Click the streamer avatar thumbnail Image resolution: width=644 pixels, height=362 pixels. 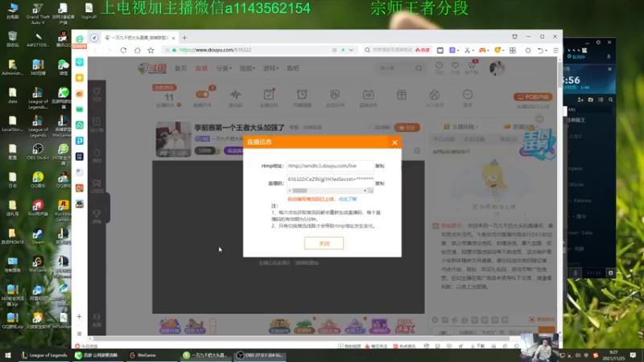173,138
